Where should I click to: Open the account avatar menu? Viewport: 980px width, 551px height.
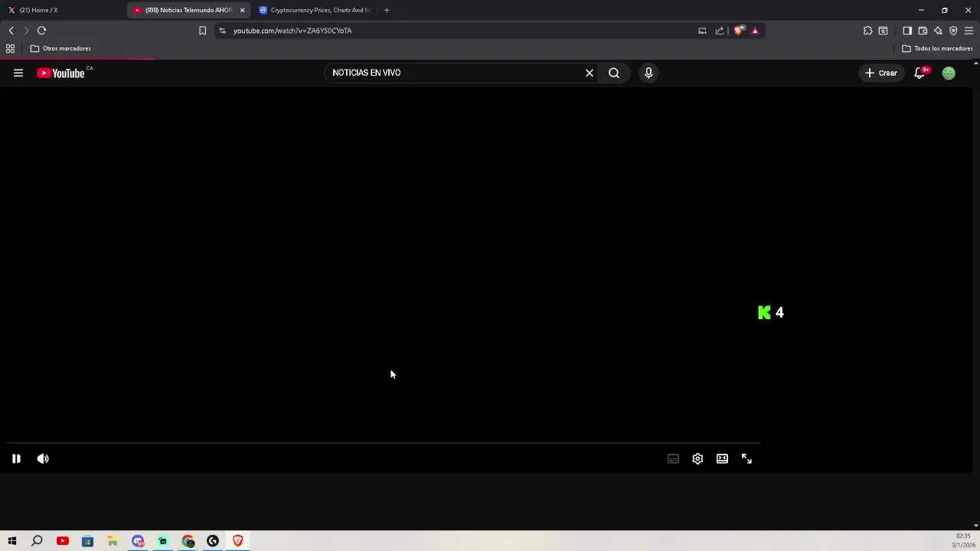[x=949, y=73]
